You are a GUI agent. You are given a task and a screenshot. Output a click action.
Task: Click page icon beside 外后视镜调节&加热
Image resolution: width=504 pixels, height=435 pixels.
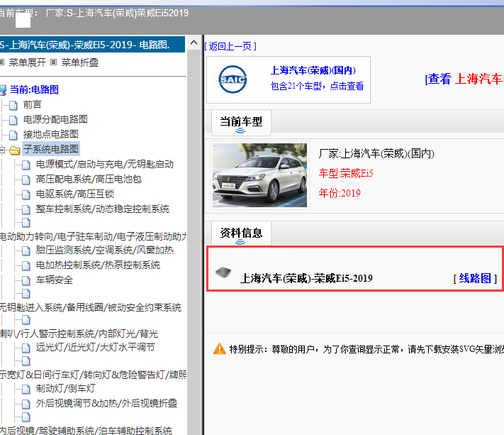point(26,404)
